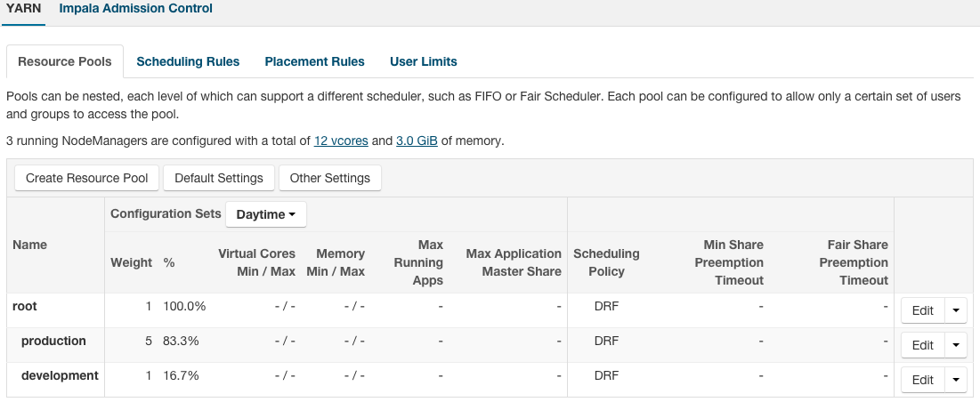980x402 pixels.
Task: Select the Resource Pools tab
Action: coord(65,61)
